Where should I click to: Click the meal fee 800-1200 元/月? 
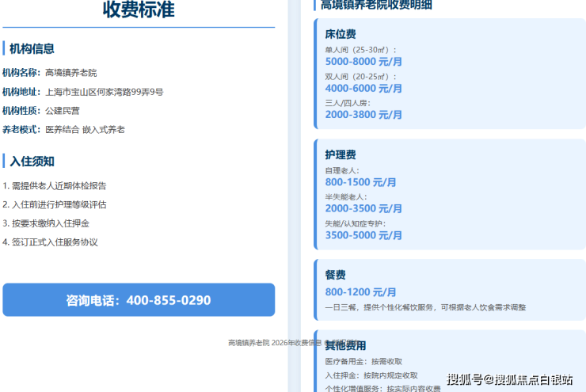(360, 292)
